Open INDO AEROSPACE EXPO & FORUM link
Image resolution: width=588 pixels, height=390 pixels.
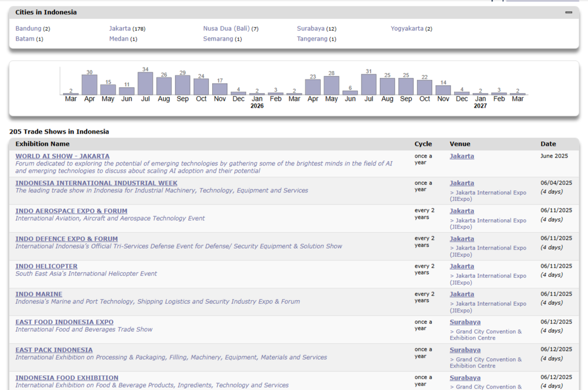[71, 211]
